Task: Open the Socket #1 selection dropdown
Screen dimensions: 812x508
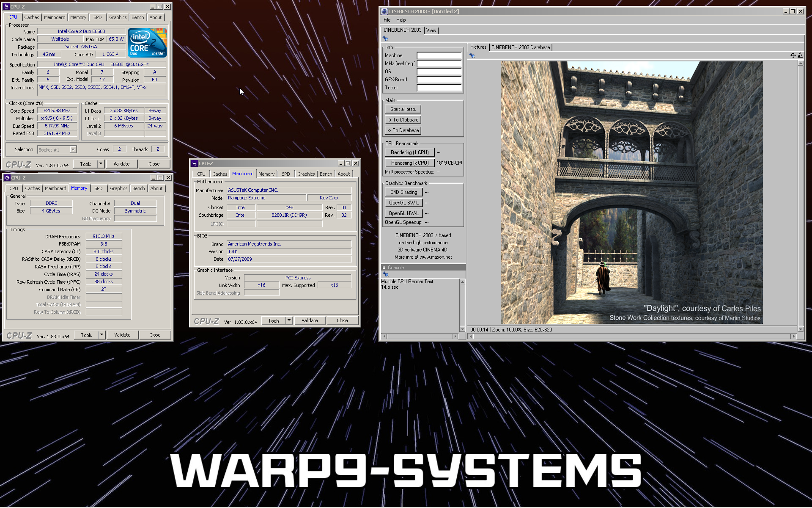Action: click(73, 149)
